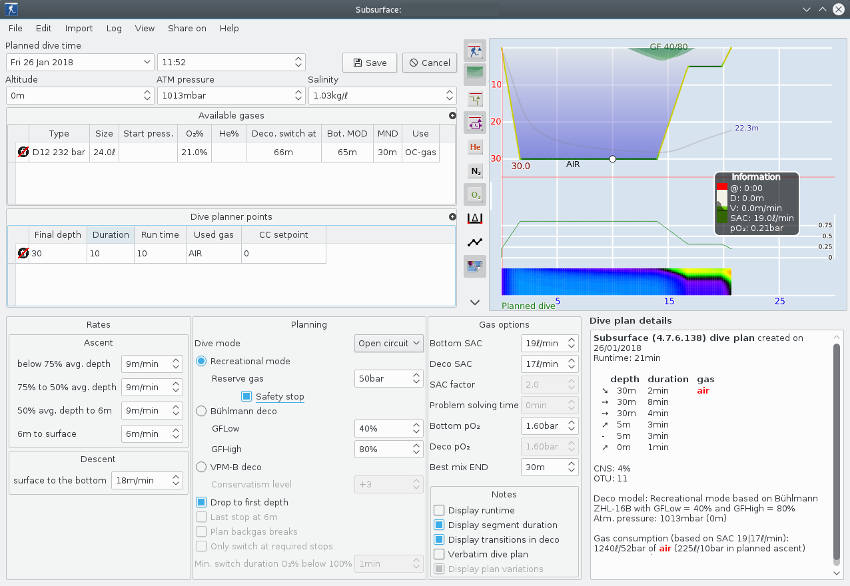The image size is (850, 586).
Task: Click the dive profile handle at 30m
Action: pyautogui.click(x=612, y=158)
